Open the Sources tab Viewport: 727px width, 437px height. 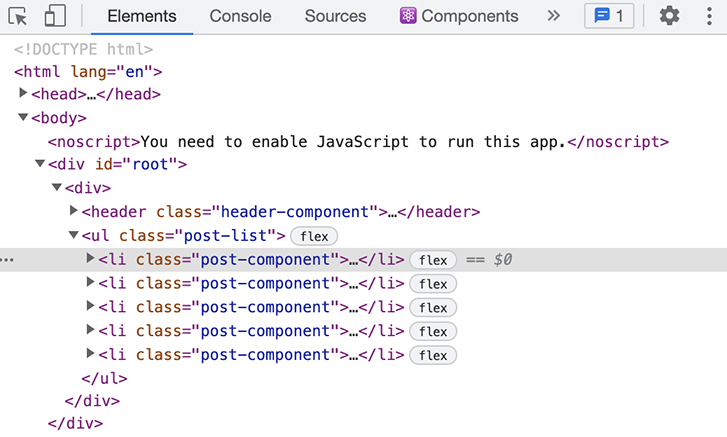pyautogui.click(x=335, y=16)
